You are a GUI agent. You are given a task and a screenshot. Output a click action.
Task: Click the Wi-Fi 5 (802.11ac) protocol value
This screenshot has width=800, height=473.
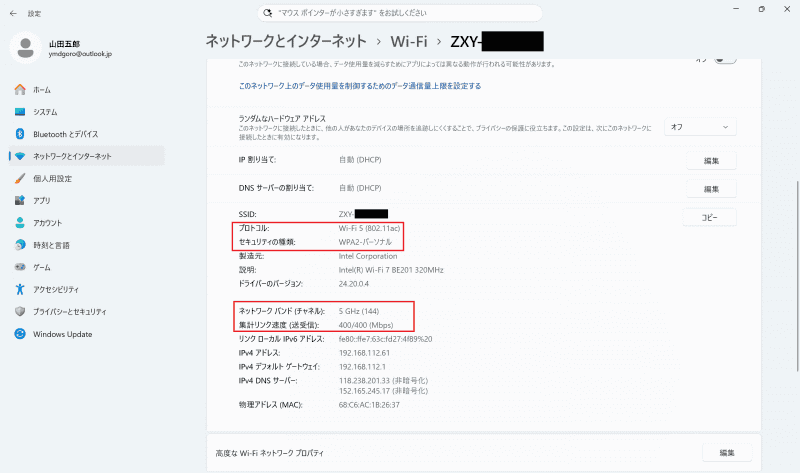[x=369, y=228]
